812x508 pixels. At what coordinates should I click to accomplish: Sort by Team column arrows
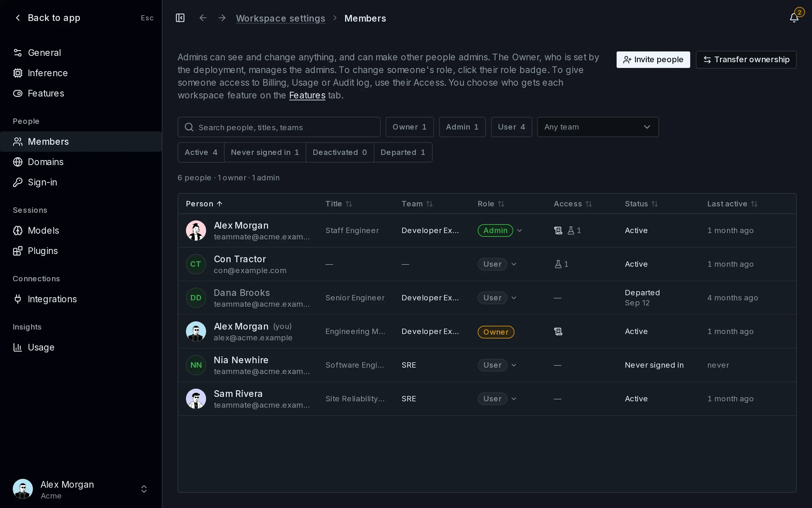(x=429, y=204)
